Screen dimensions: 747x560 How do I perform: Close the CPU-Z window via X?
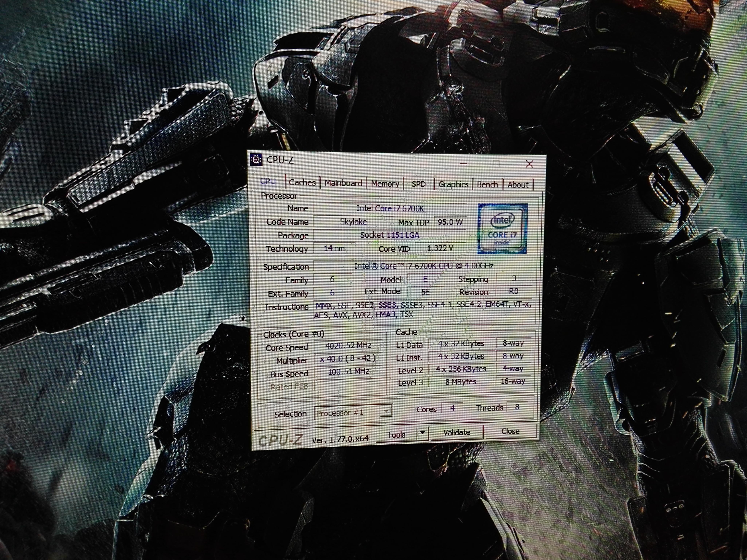530,164
